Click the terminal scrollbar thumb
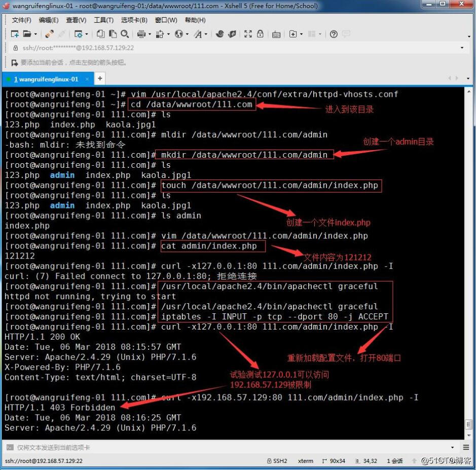Image resolution: width=476 pixels, height=470 pixels. coord(469,424)
